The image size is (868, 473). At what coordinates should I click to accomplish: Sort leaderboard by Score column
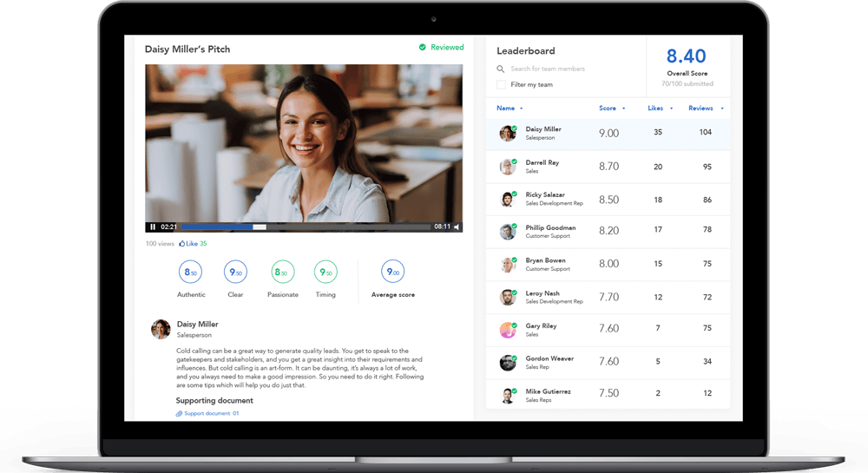click(611, 108)
